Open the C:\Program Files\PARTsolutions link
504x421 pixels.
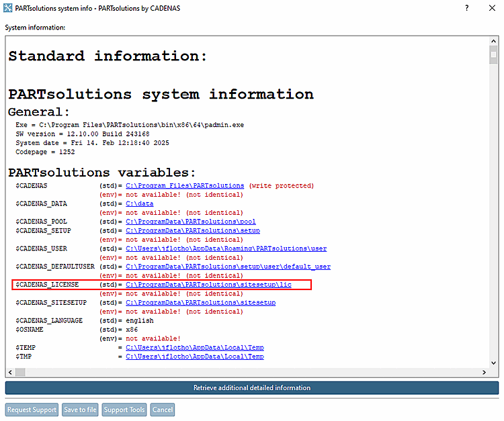[x=185, y=185]
